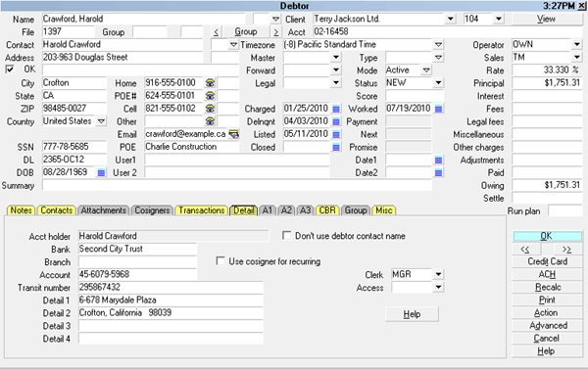The height and width of the screenshot is (369, 588).
Task: Go to next group member arrow
Action: pyautogui.click(x=275, y=32)
